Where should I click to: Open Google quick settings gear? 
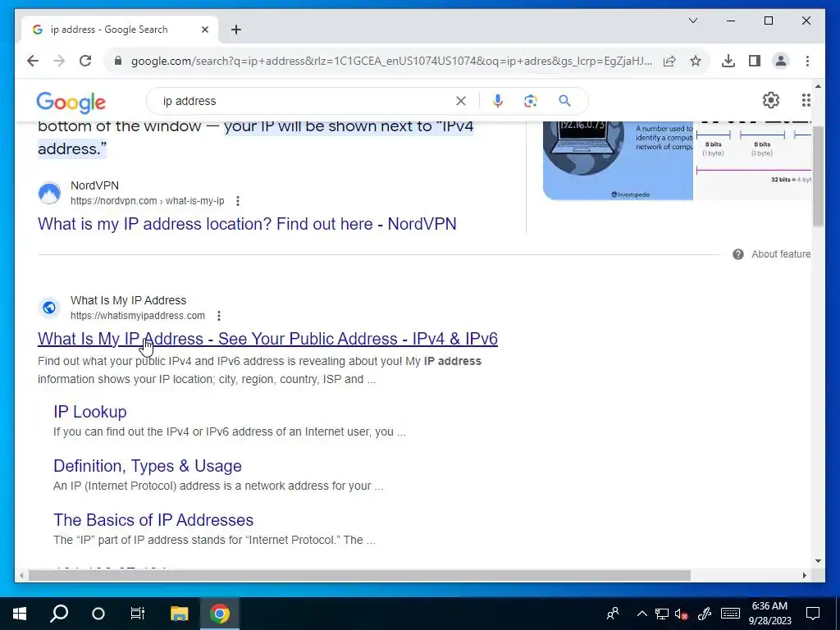(770, 100)
